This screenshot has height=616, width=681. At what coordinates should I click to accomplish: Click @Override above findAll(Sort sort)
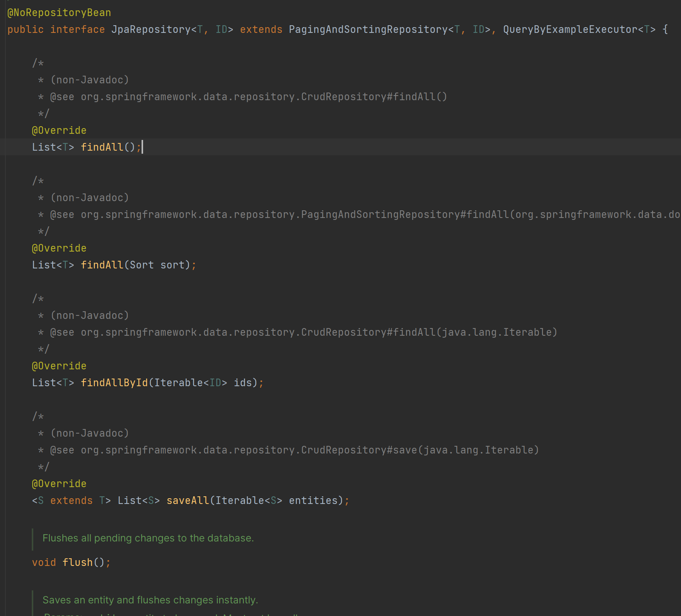tap(59, 248)
